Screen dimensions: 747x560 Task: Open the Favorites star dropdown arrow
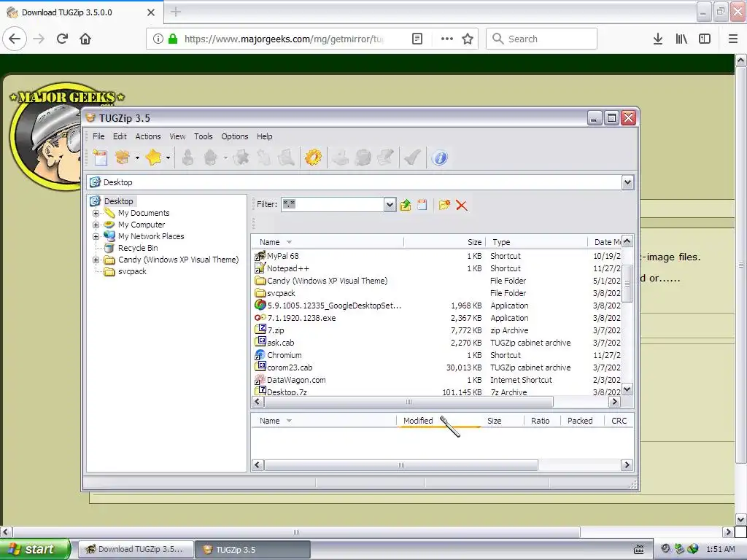click(169, 157)
